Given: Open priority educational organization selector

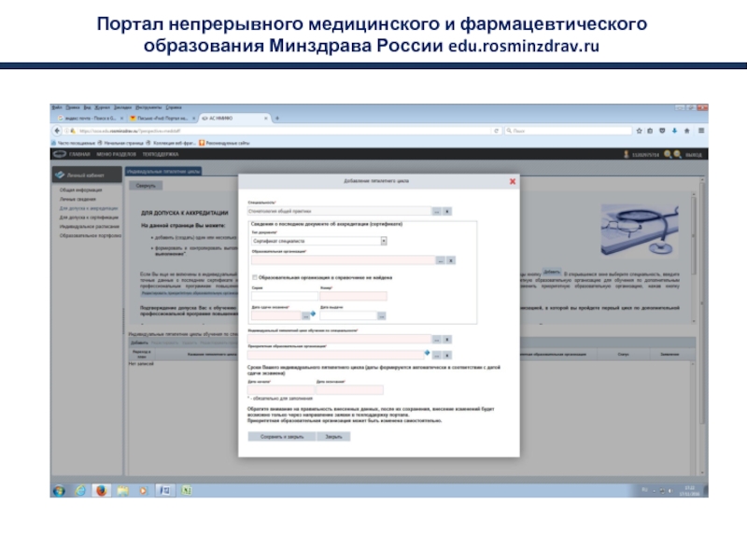Looking at the screenshot, I should tap(438, 355).
